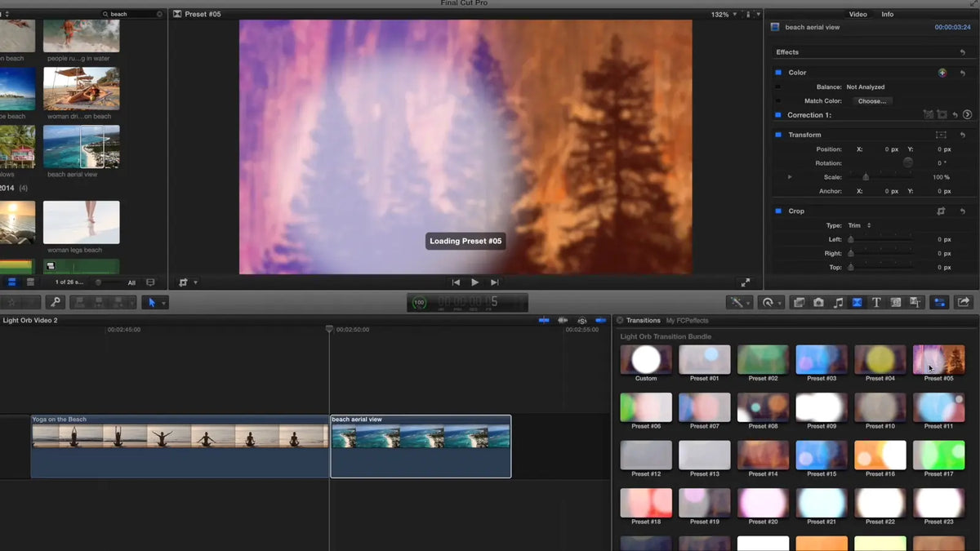Choose Preset #16 transition

click(x=880, y=455)
